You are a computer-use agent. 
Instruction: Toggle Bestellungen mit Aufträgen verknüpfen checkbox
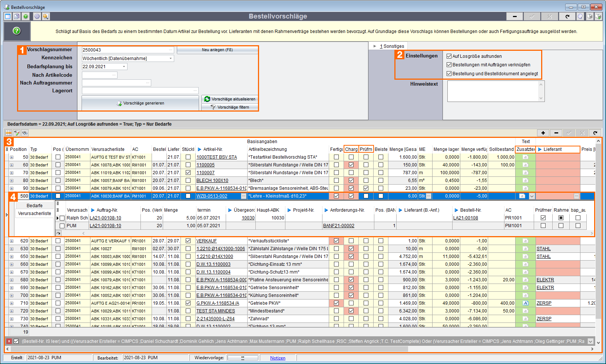click(449, 65)
